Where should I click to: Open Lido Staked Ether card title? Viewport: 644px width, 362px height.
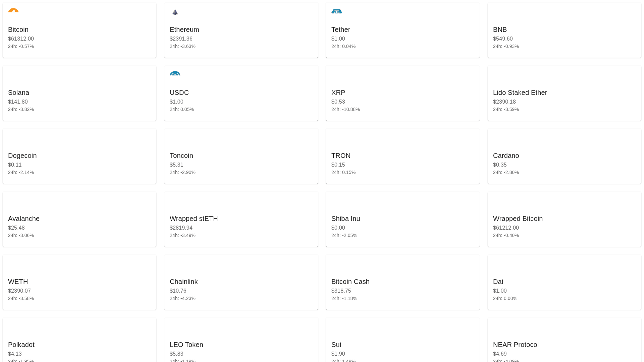pos(520,93)
